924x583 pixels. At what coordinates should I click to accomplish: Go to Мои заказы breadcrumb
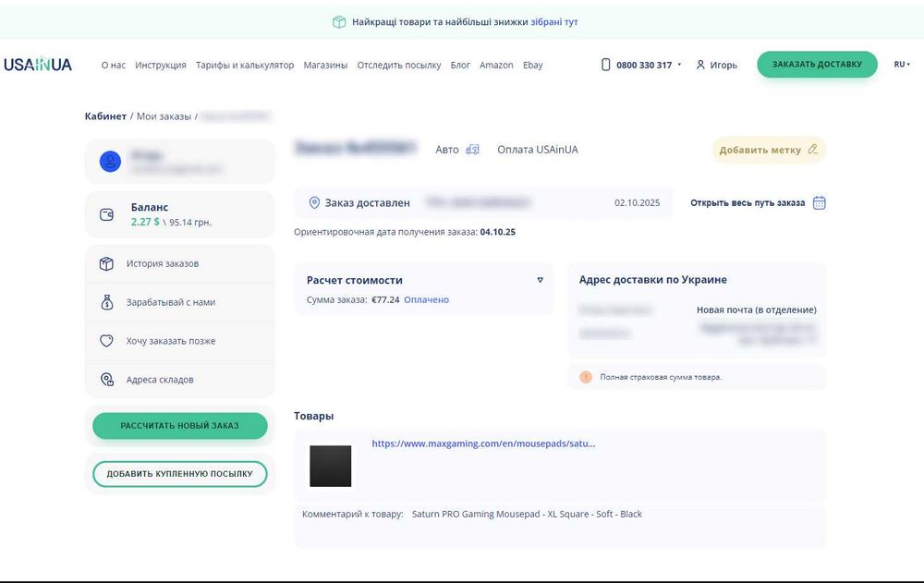click(x=164, y=116)
